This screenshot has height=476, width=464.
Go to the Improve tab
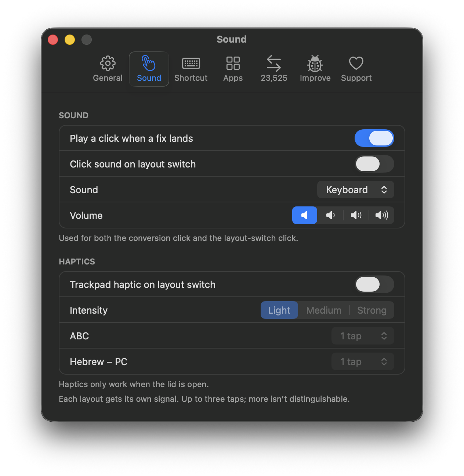(315, 69)
